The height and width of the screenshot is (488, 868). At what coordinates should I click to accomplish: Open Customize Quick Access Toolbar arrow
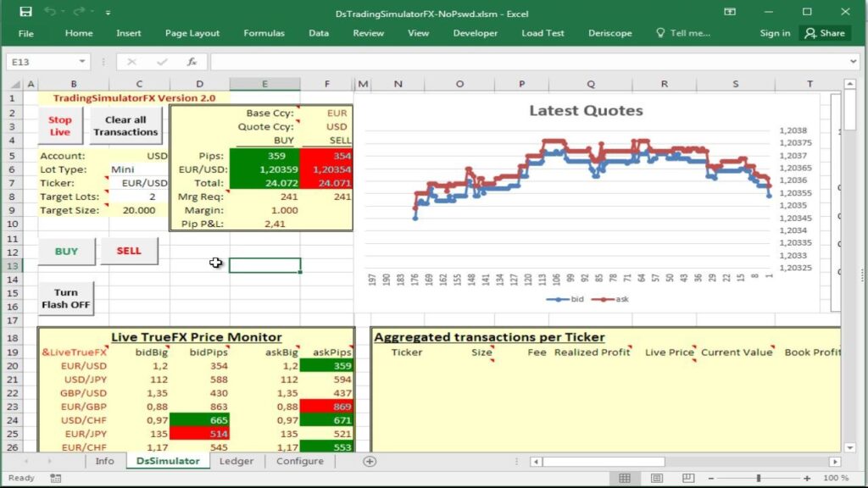click(x=108, y=12)
